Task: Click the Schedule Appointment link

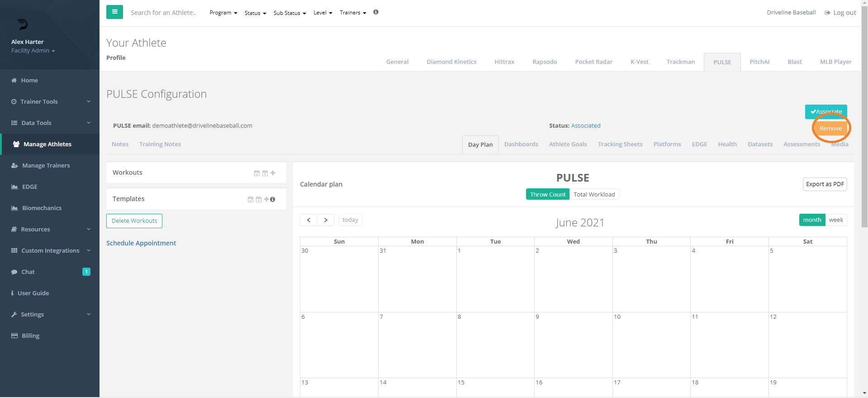Action: pos(141,243)
